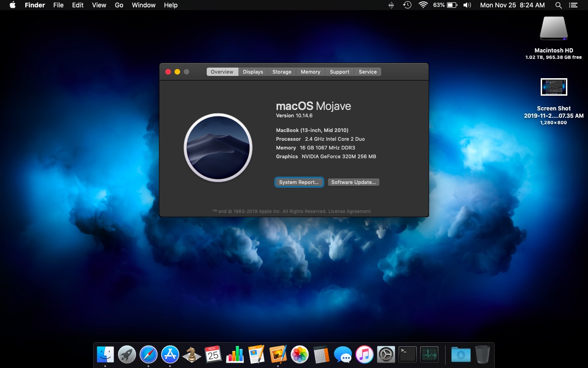Open the View menu
588x368 pixels.
[x=99, y=5]
